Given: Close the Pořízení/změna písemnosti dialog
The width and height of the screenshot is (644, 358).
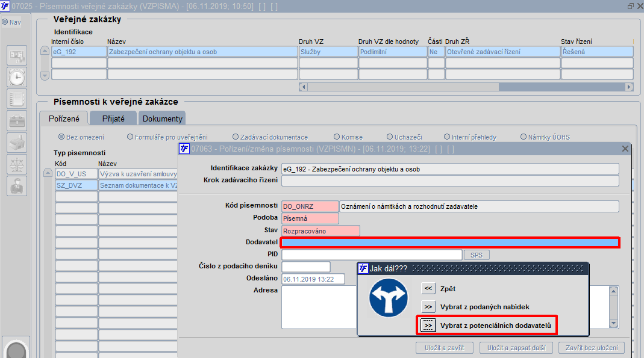Looking at the screenshot, I should click(x=625, y=149).
